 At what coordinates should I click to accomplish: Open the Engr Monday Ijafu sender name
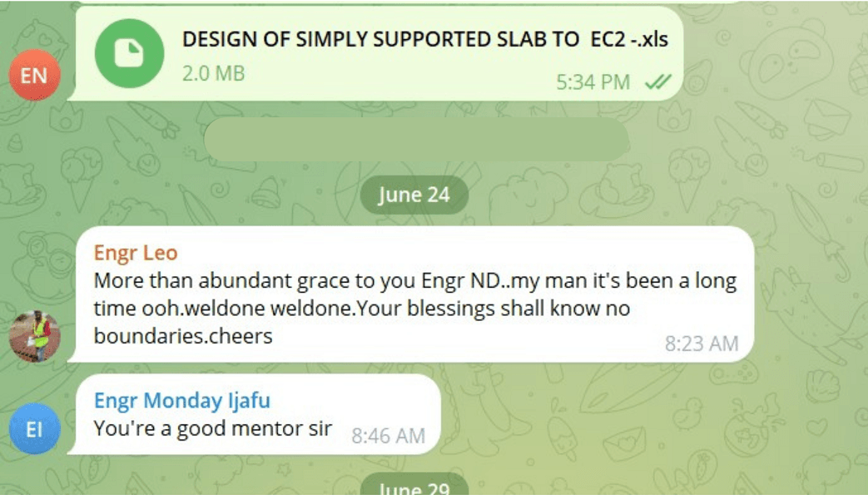pyautogui.click(x=182, y=400)
